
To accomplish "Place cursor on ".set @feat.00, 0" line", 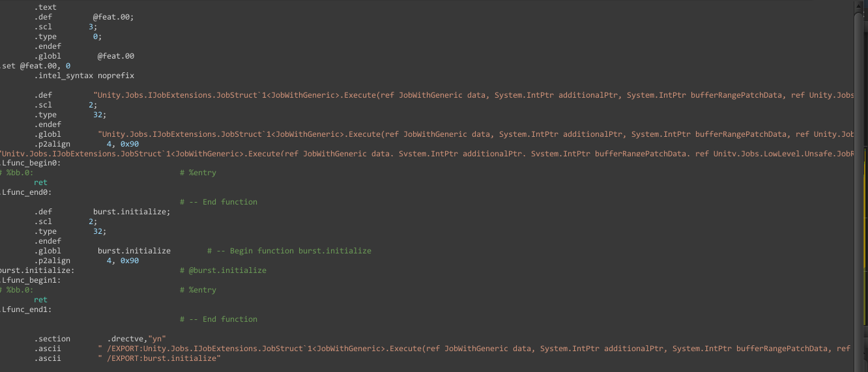I will pyautogui.click(x=36, y=66).
